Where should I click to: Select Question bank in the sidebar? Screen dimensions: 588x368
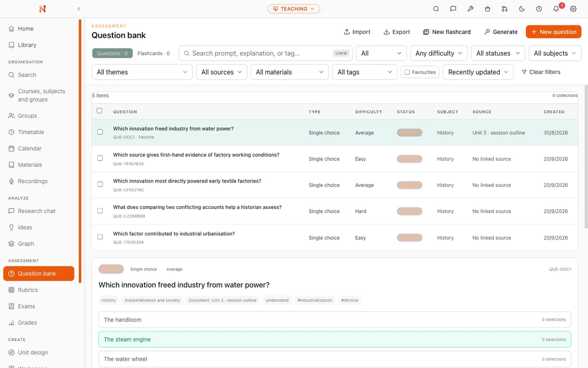pos(39,274)
